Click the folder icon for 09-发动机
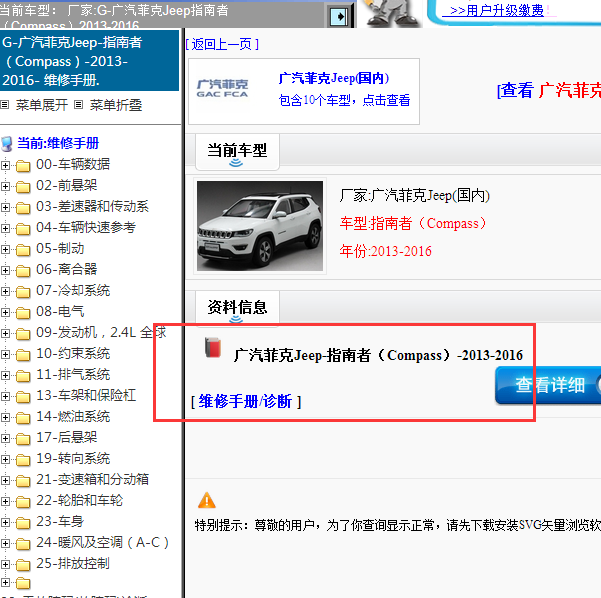601x598 pixels. point(23,334)
